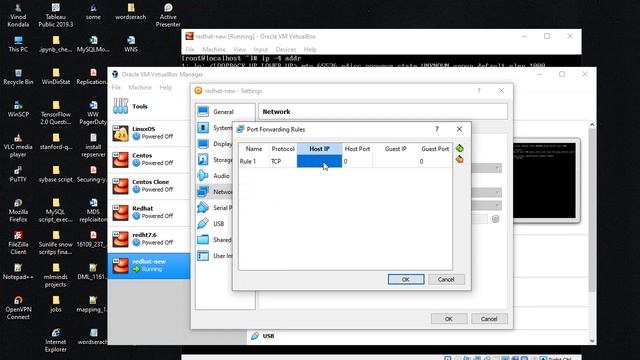
Task: Sort rules by Name column header
Action: pyautogui.click(x=253, y=149)
